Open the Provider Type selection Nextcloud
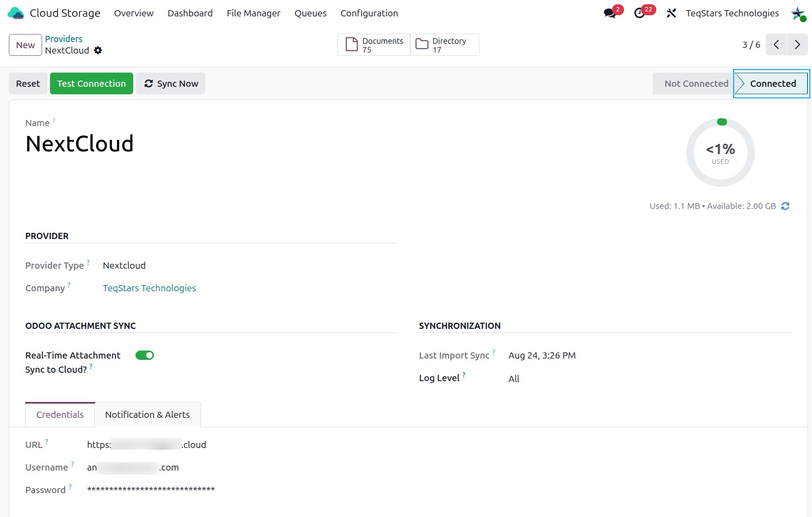This screenshot has height=517, width=812. (124, 266)
